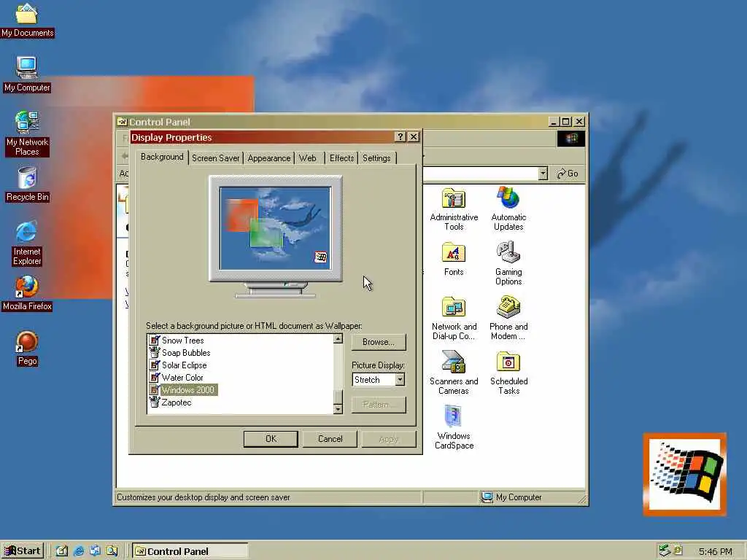Open Scheduled Tasks in Control Panel
The width and height of the screenshot is (747, 560).
pos(508,373)
